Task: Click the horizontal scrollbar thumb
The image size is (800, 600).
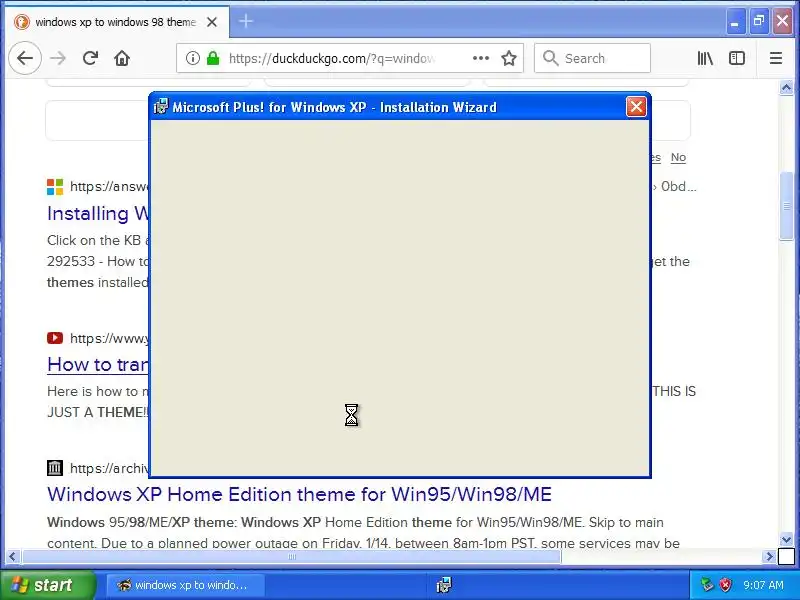Action: [292, 556]
